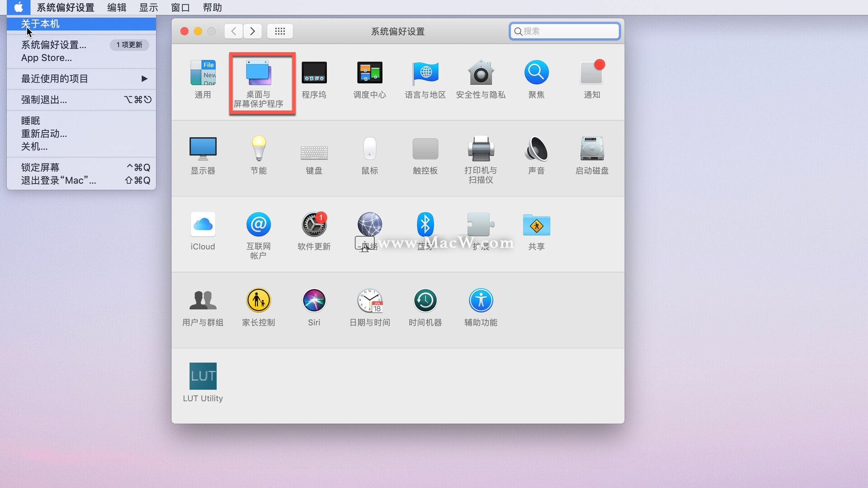Click the forward navigation arrow button
Image resolution: width=868 pixels, height=488 pixels.
253,31
